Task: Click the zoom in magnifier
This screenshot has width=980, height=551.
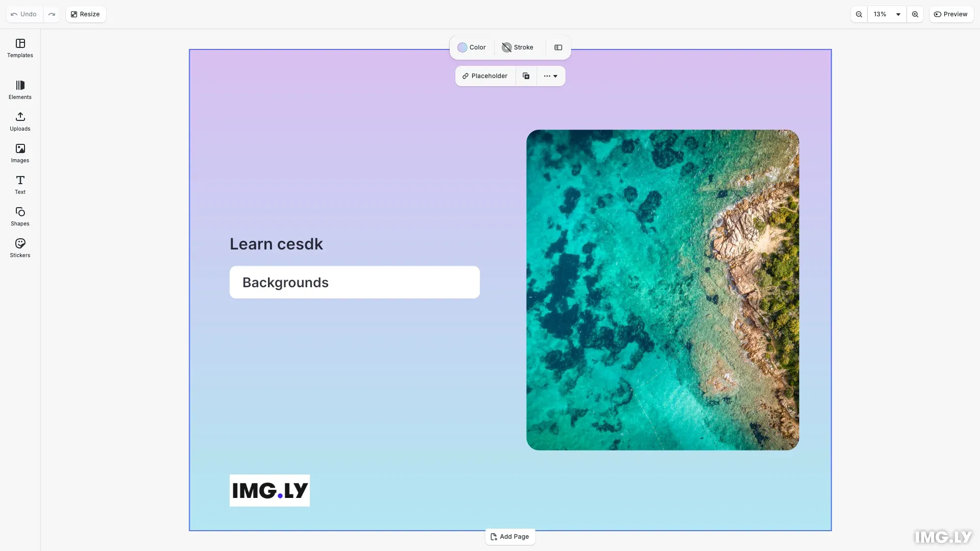Action: (x=915, y=14)
